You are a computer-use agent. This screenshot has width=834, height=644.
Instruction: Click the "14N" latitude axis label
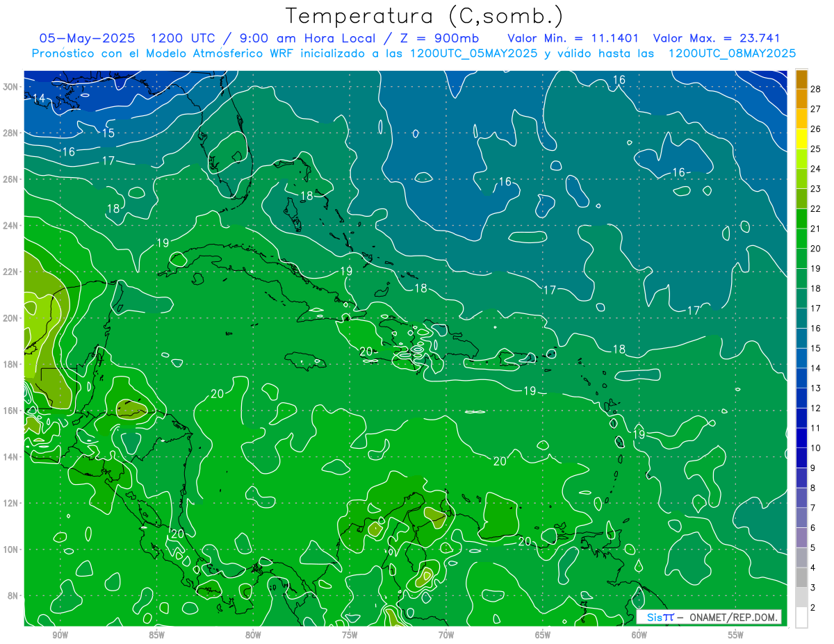coord(11,456)
